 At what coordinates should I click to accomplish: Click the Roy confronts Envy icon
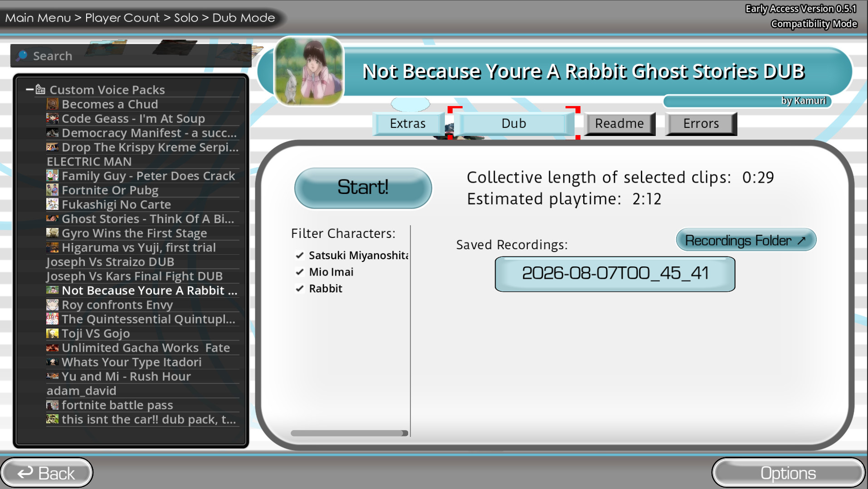coord(52,305)
